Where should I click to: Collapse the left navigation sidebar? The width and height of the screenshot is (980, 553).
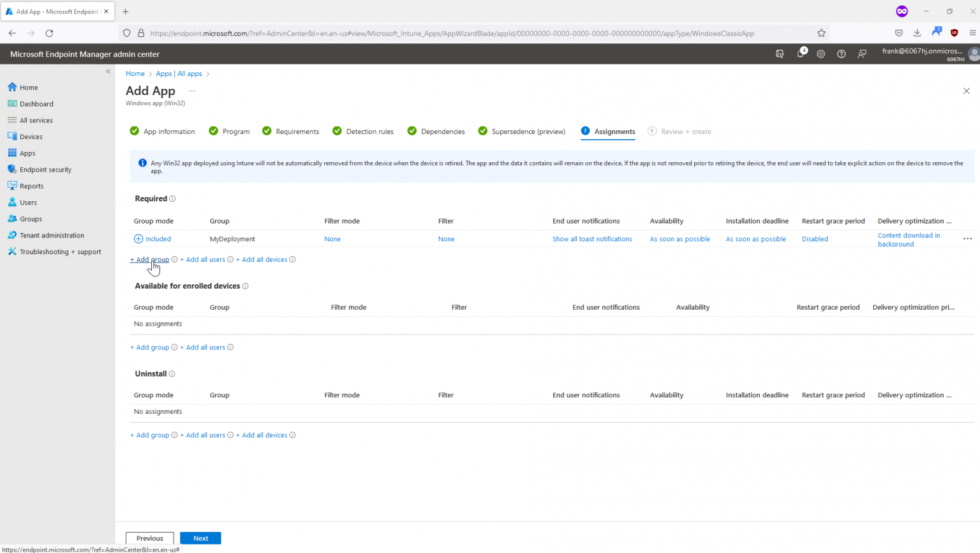click(x=108, y=72)
